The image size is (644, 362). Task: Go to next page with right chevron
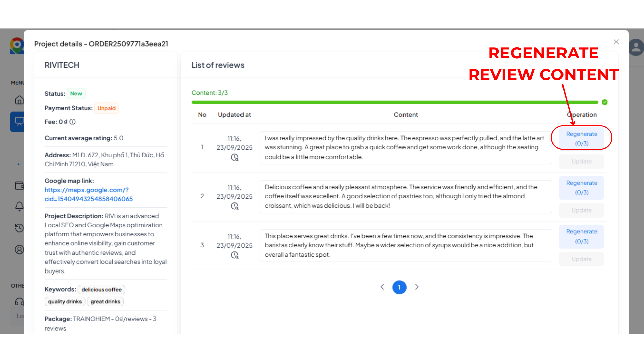coord(417,287)
